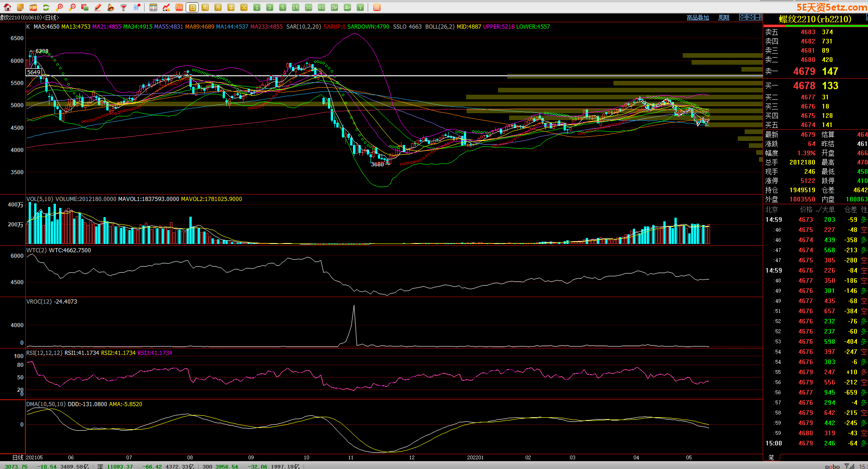Open the table list view icon
The image size is (868, 469).
[153, 7]
